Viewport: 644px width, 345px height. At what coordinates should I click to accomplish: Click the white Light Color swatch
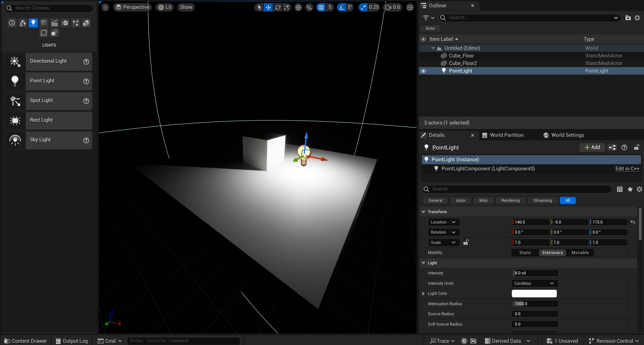click(534, 294)
